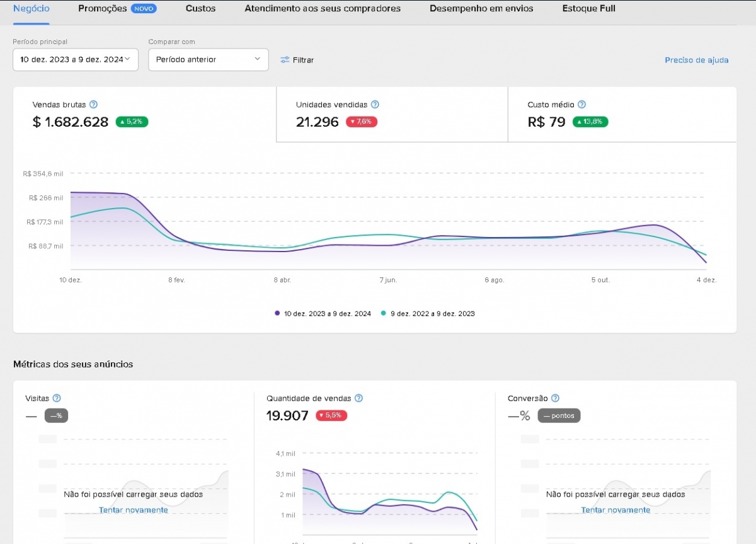This screenshot has height=544, width=756.
Task: Click the "1 mil" axis label
Action: (287, 515)
